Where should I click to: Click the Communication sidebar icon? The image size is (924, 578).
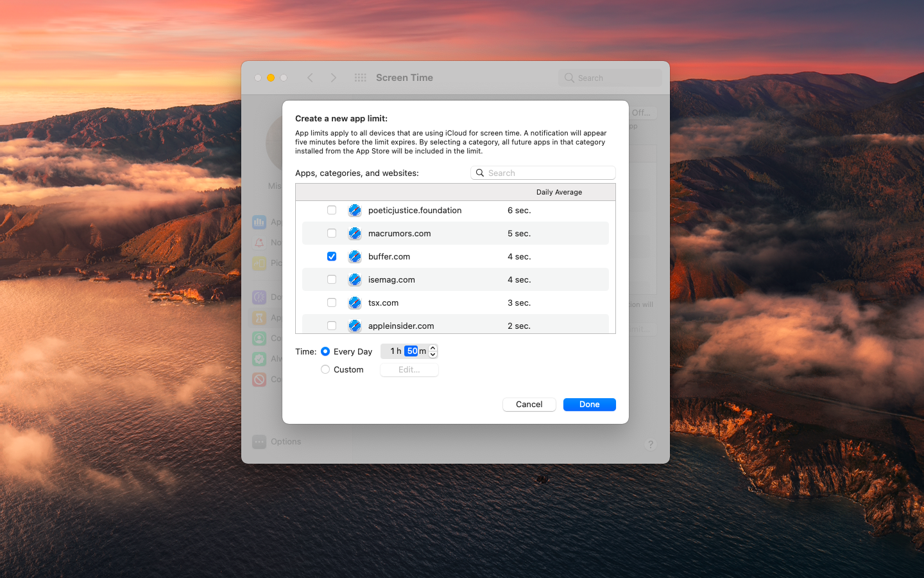click(259, 338)
